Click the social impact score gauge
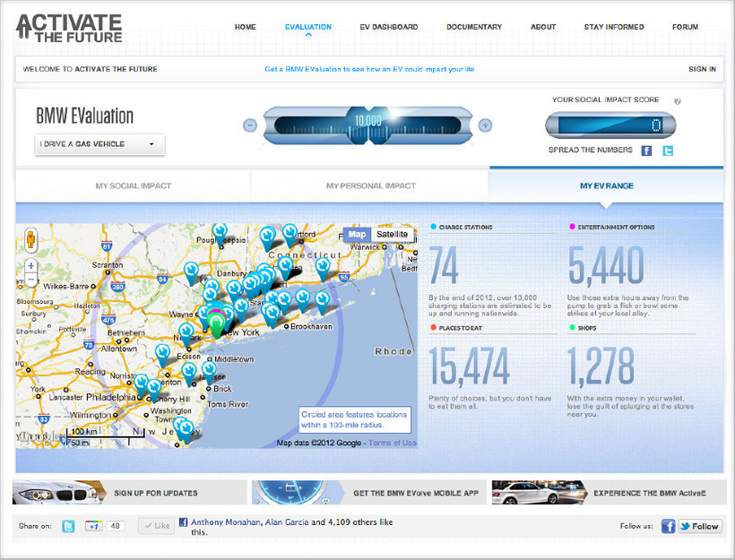This screenshot has height=560, width=735. tap(610, 125)
